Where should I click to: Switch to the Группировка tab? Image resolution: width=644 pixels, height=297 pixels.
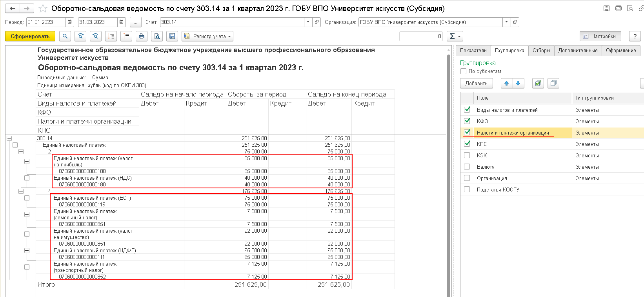click(509, 50)
